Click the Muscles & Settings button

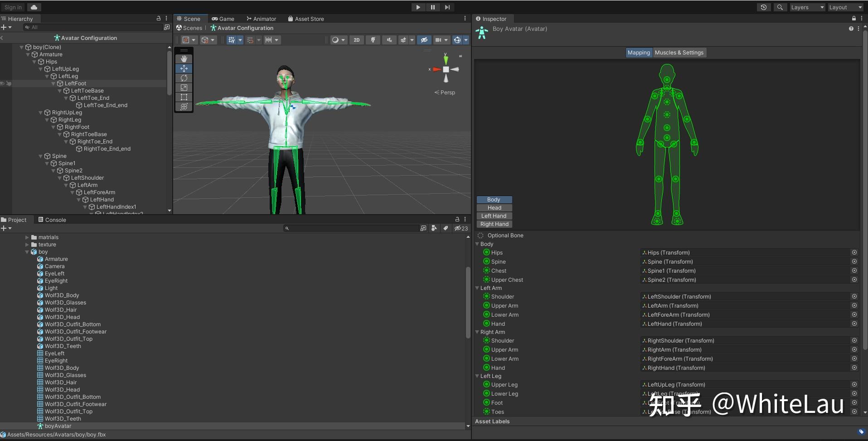[679, 53]
